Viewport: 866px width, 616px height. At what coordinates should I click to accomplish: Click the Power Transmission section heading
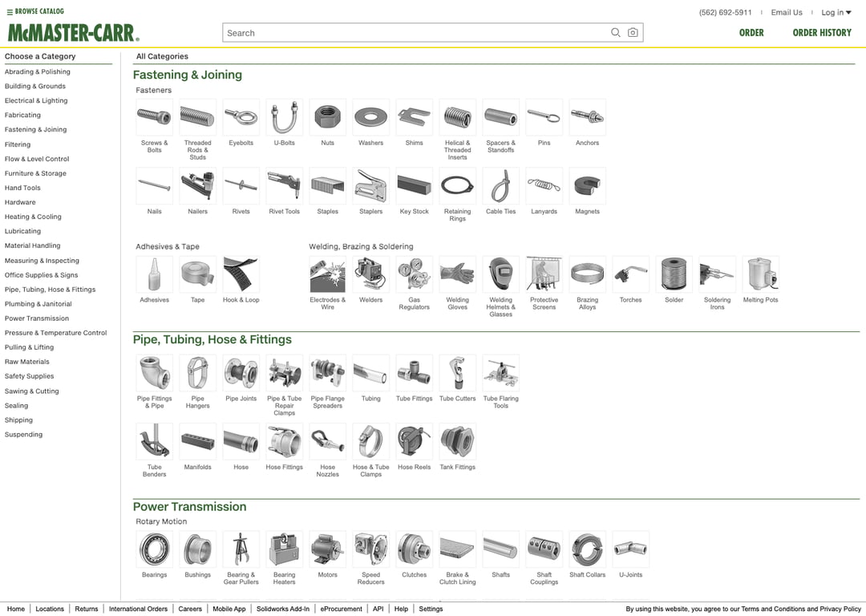coord(189,507)
